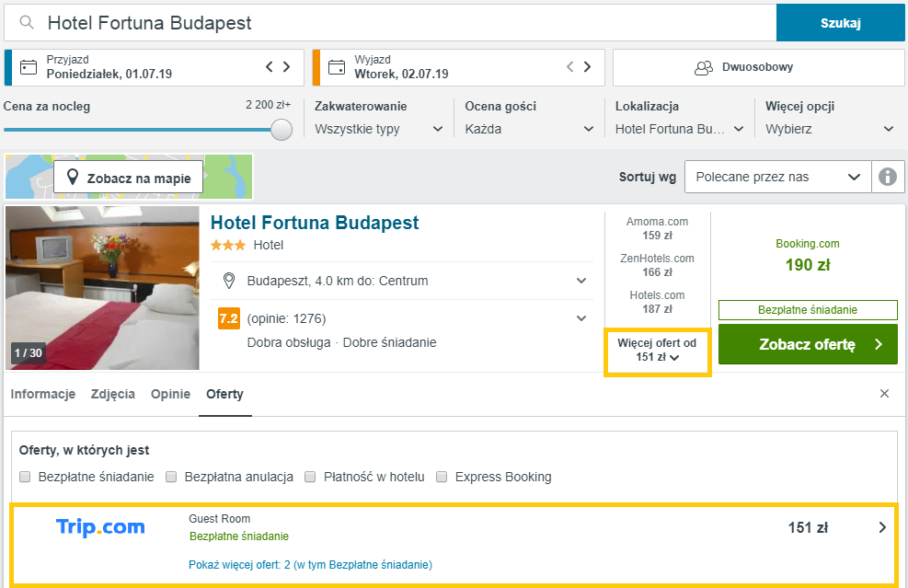The width and height of the screenshot is (908, 588).
Task: Click the guests icon beside Dwuosobowy
Action: [x=704, y=68]
